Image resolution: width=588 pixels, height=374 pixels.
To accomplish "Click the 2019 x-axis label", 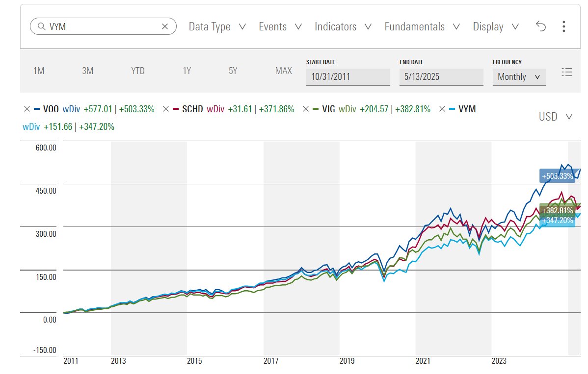I will click(347, 361).
